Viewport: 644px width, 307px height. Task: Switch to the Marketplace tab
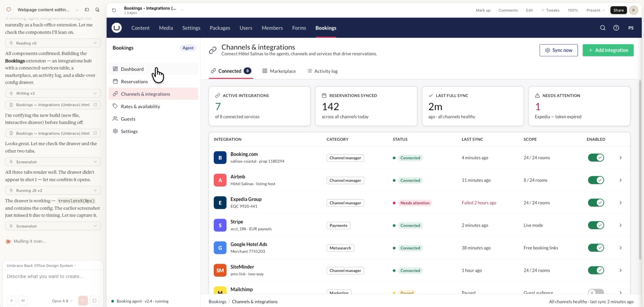click(x=279, y=71)
